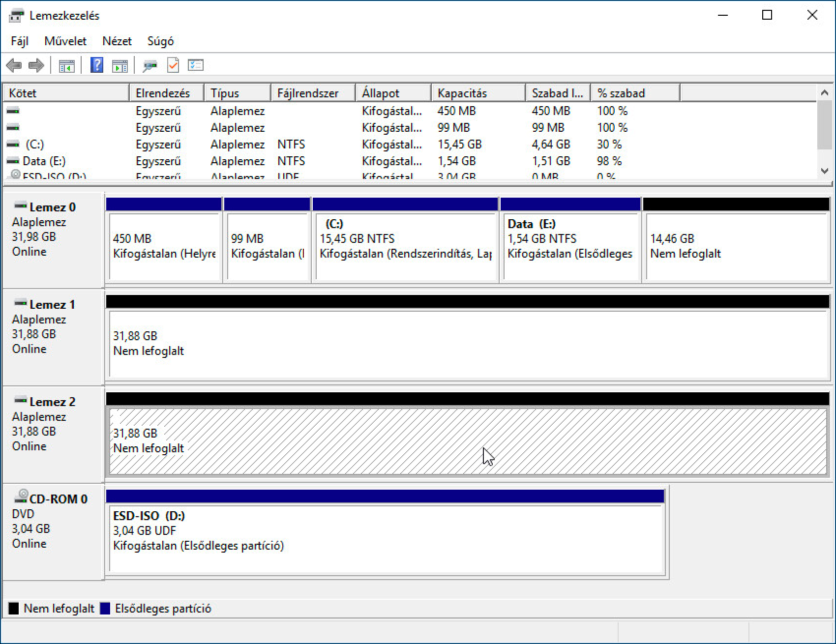Click the volume list scroll-up arrow
Image resolution: width=836 pixels, height=644 pixels.
825,92
